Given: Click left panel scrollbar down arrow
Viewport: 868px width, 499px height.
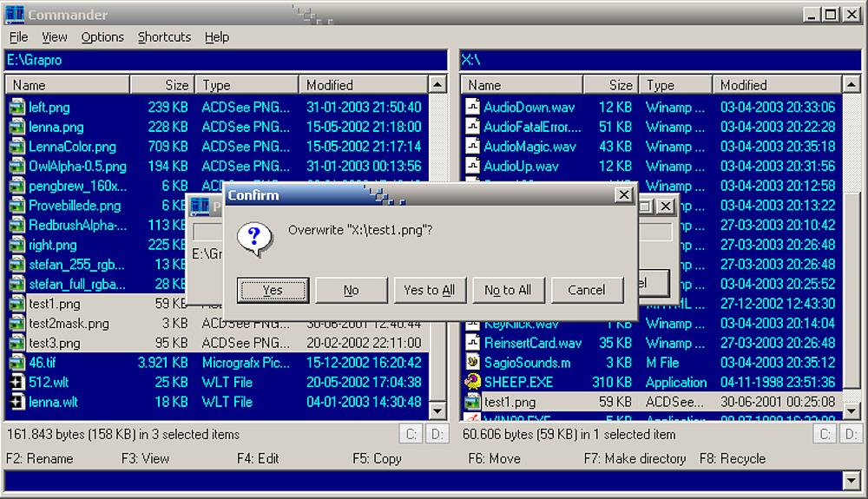Looking at the screenshot, I should pyautogui.click(x=437, y=410).
